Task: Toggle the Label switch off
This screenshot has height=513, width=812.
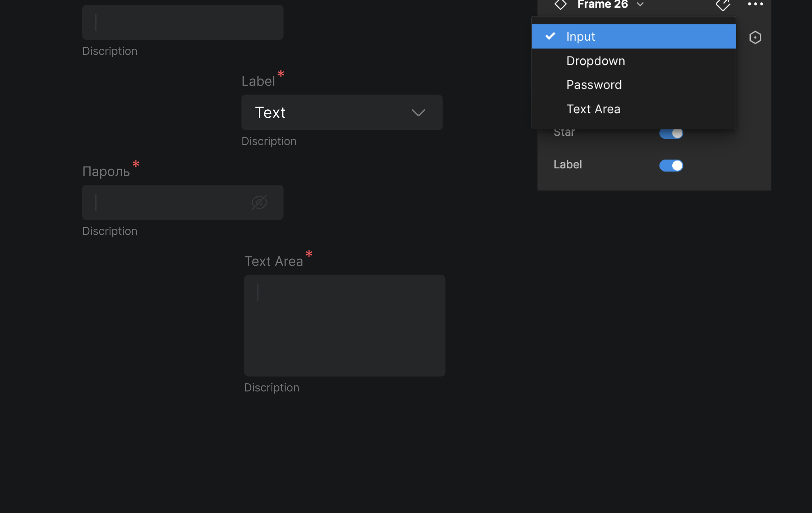Action: [x=671, y=165]
